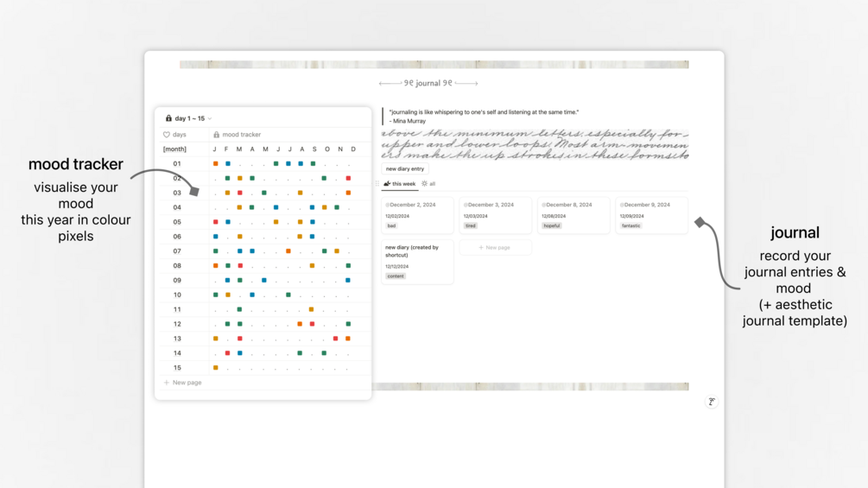Open the December 9, 2024 diary card

click(651, 215)
